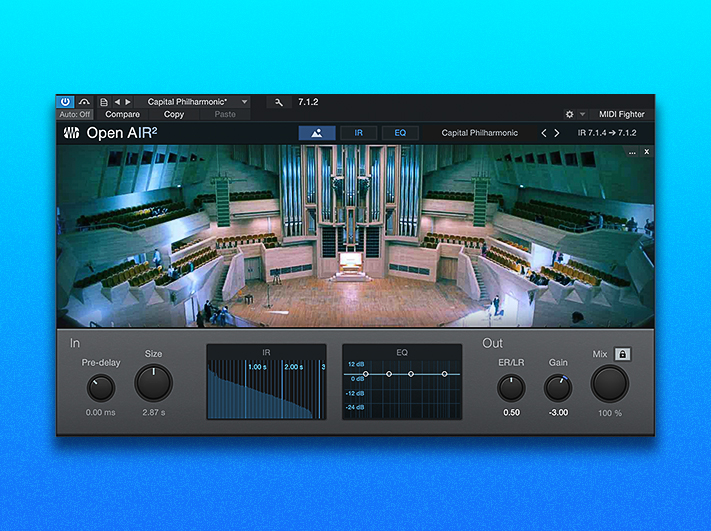This screenshot has width=711, height=531.
Task: Click the automation curve icon
Action: (x=85, y=102)
